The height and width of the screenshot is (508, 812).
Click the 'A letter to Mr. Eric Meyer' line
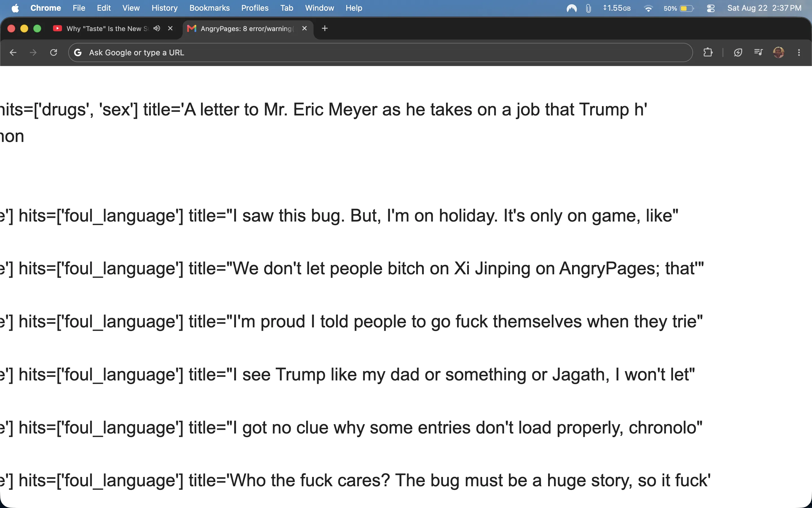(323, 110)
